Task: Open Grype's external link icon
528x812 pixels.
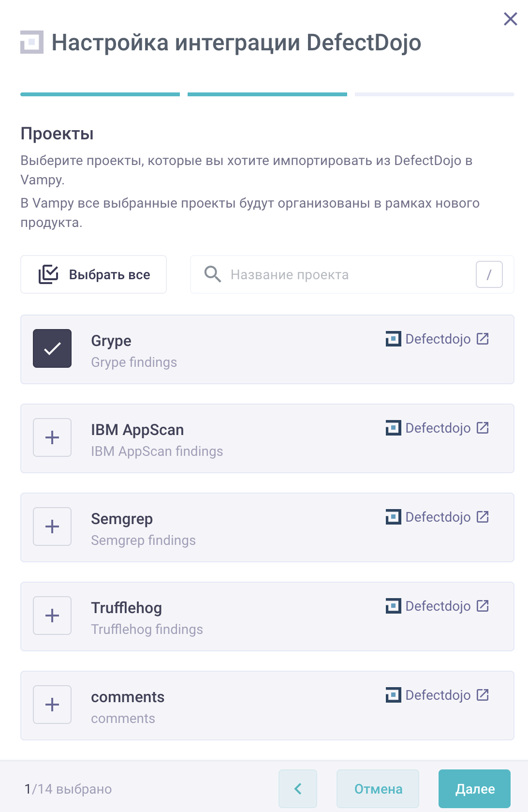Action: click(x=483, y=339)
